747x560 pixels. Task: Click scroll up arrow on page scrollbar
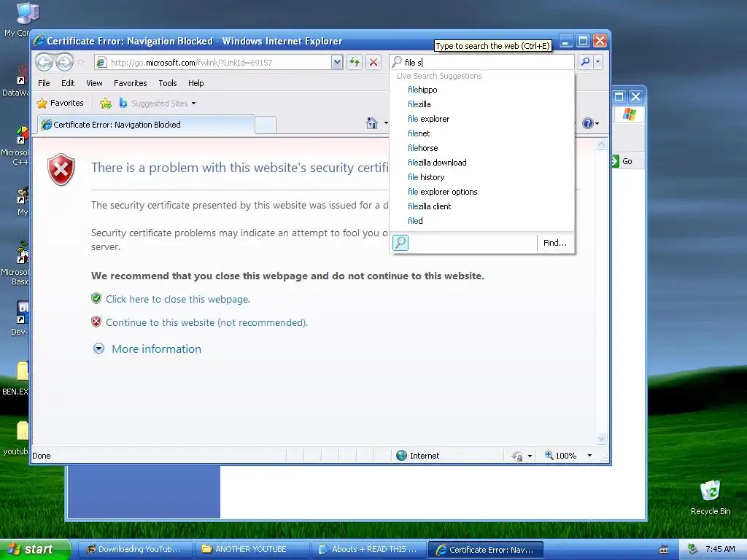601,144
